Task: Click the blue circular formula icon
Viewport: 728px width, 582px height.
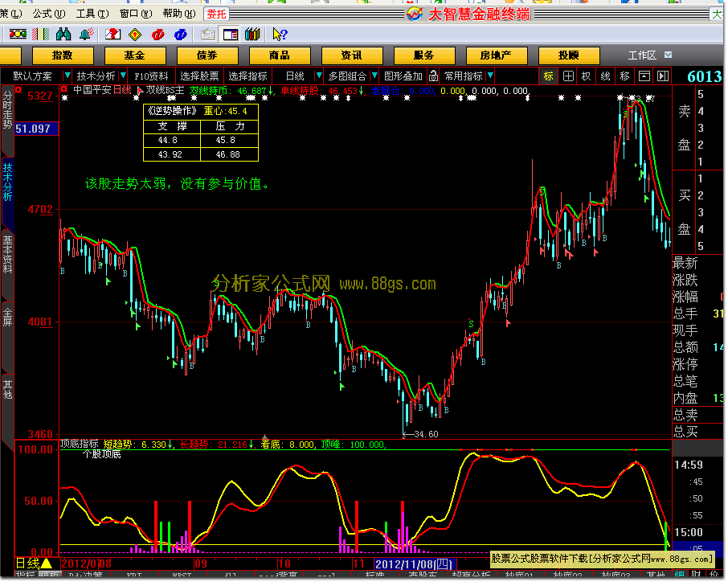Action: [181, 34]
